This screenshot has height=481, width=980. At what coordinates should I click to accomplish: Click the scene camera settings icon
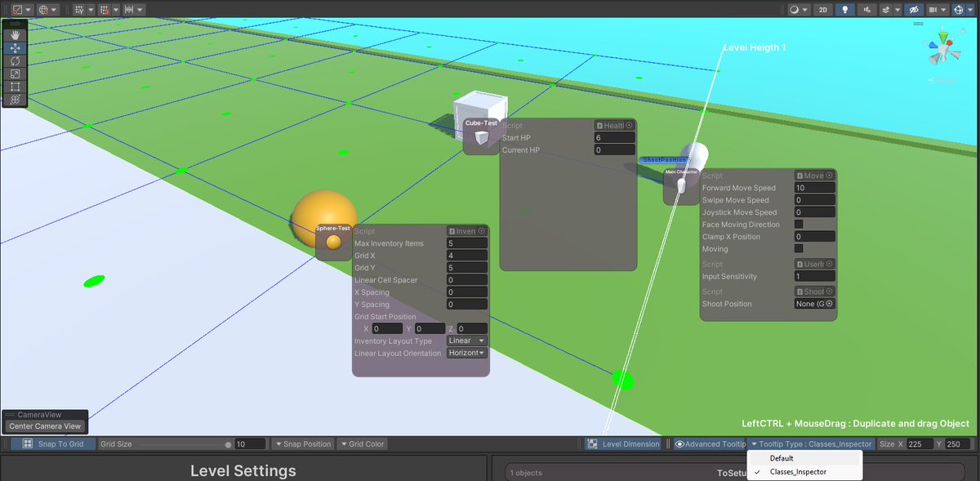(x=932, y=10)
